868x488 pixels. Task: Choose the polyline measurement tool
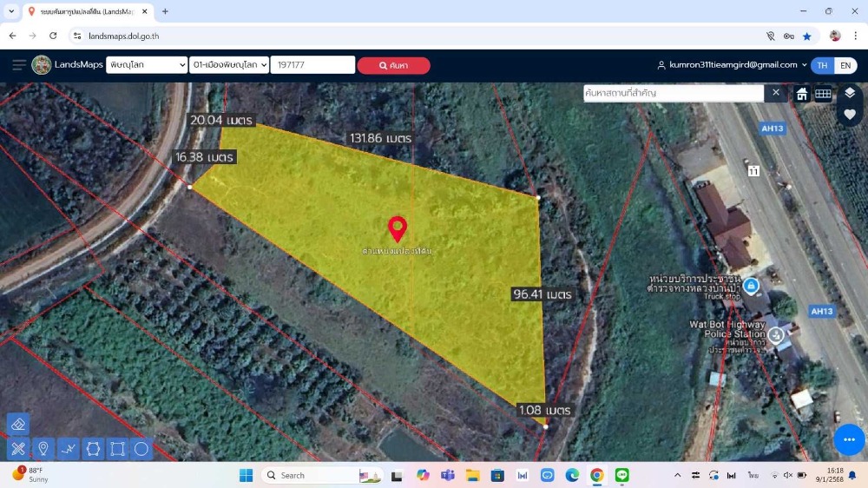pyautogui.click(x=69, y=449)
